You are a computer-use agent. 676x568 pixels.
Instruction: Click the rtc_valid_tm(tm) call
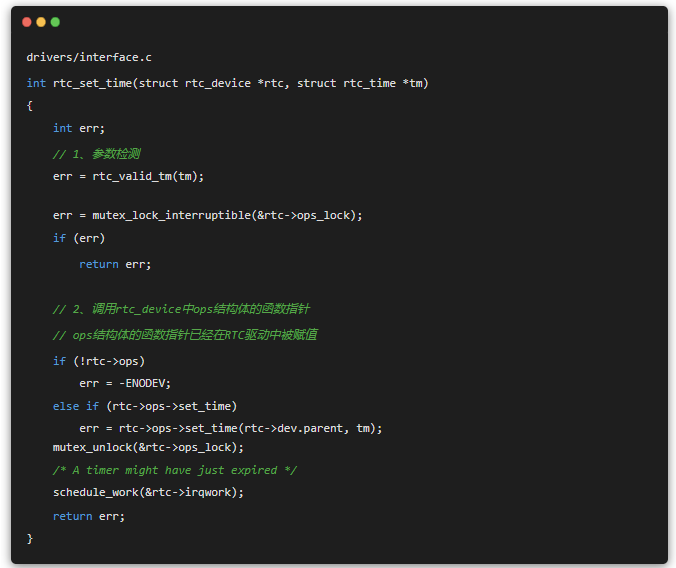click(x=148, y=176)
